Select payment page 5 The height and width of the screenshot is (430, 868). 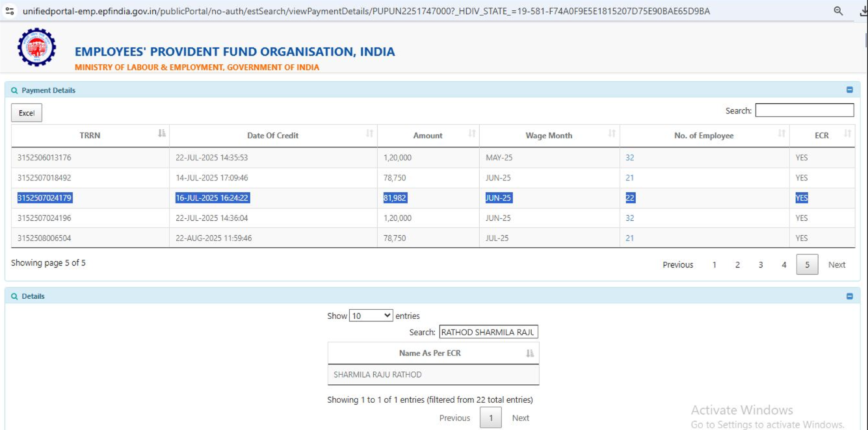tap(807, 264)
